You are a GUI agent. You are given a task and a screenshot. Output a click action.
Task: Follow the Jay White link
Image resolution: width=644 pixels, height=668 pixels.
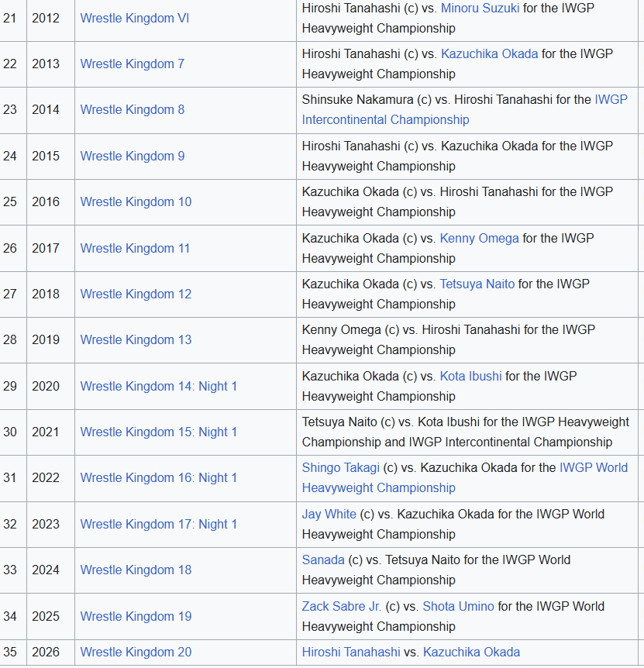329,515
